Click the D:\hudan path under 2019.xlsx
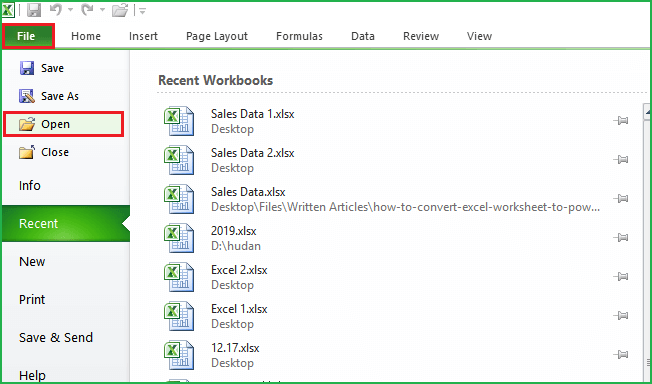The height and width of the screenshot is (384, 652). click(236, 246)
